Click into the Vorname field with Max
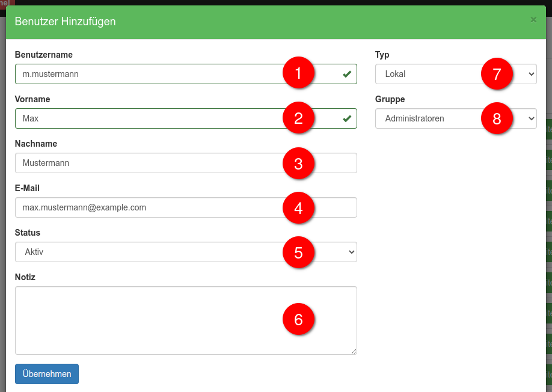552x392 pixels. point(150,118)
